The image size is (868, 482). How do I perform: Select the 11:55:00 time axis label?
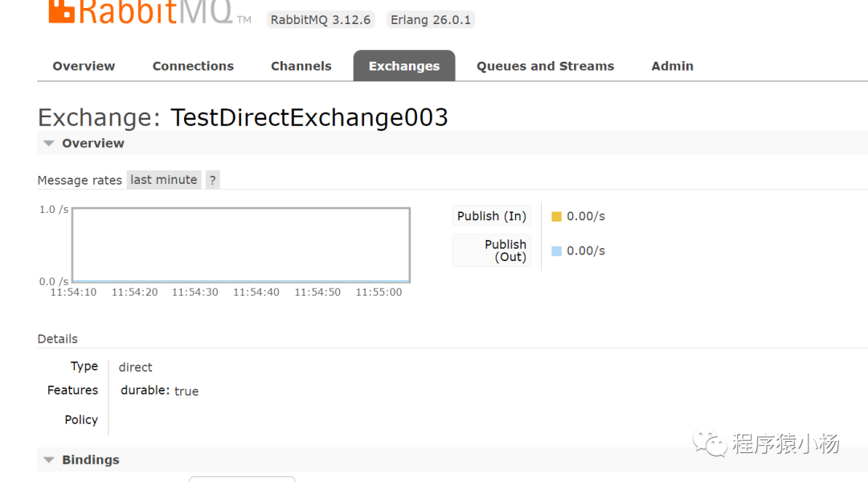(x=379, y=292)
